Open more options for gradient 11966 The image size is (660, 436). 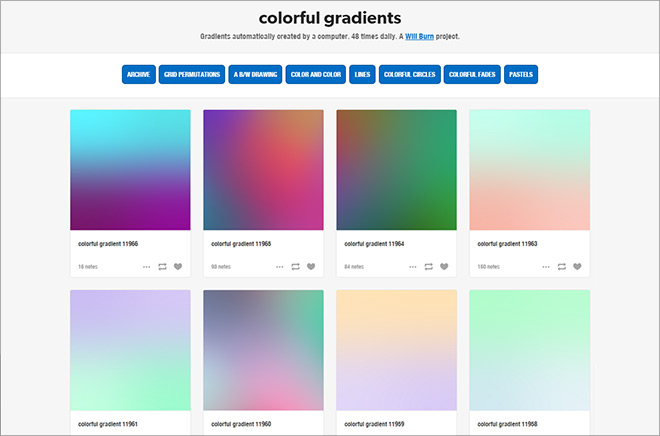[x=146, y=267]
